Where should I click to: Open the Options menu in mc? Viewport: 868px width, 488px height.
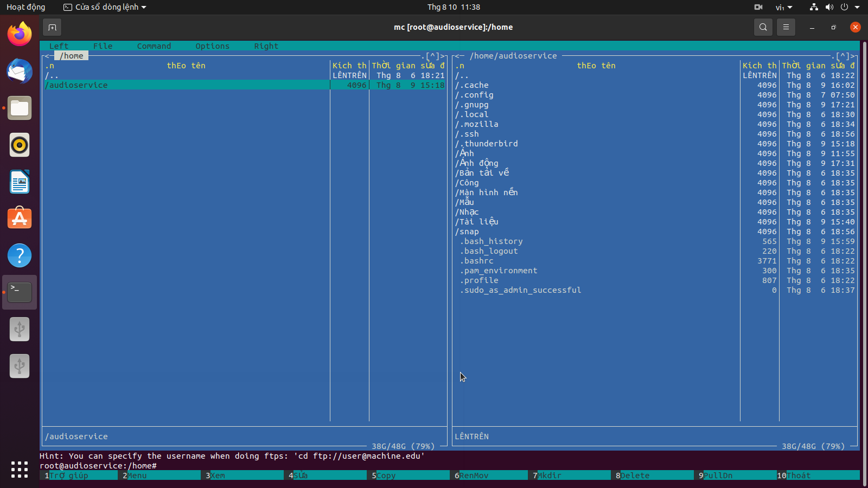click(x=213, y=46)
